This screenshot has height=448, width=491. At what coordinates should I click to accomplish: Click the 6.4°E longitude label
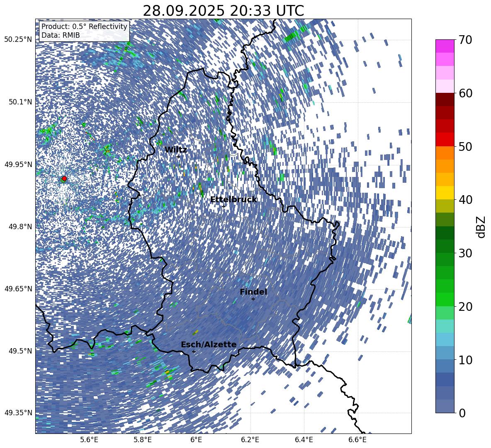[x=304, y=440]
